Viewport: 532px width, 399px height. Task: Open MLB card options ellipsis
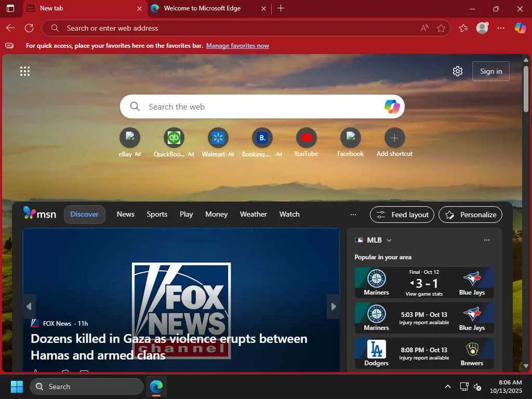[487, 240]
